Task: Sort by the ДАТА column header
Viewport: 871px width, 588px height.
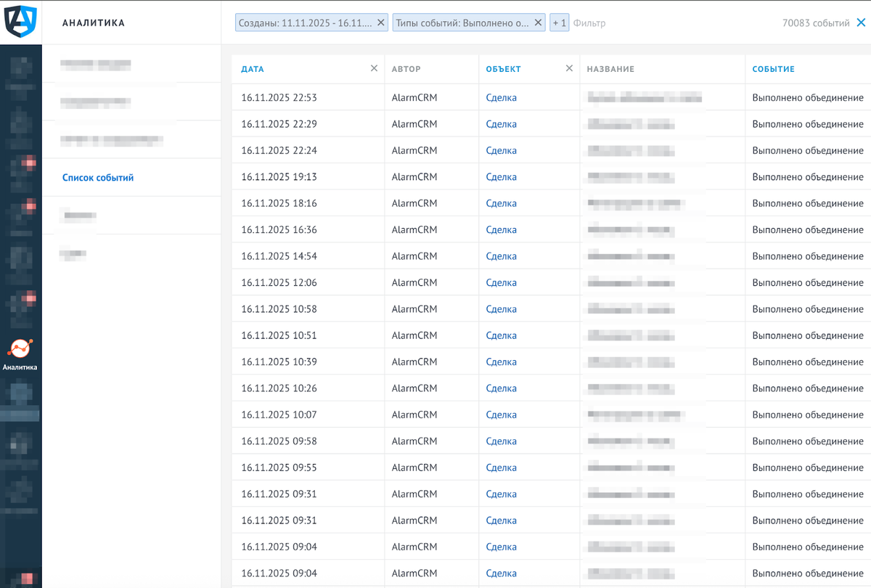Action: (253, 69)
